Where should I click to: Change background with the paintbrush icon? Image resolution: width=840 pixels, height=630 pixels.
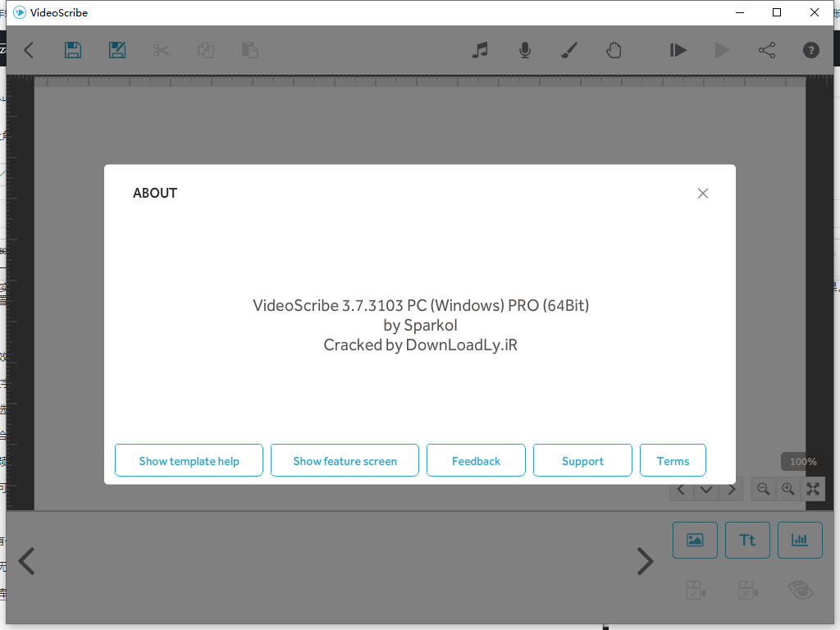tap(569, 50)
